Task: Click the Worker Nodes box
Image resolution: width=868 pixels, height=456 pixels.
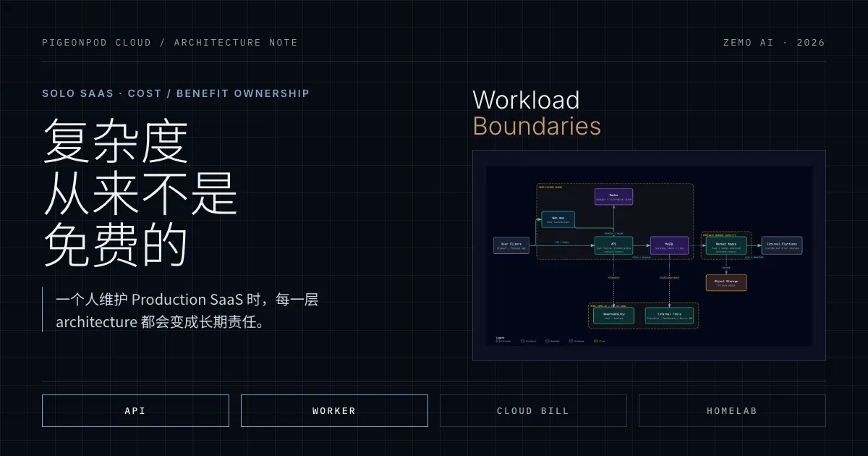Action: [x=726, y=245]
